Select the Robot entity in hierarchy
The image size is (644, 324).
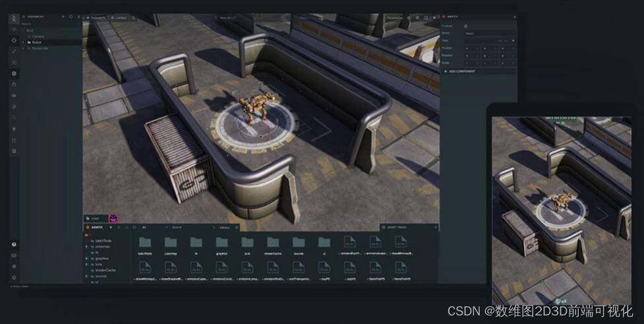(x=37, y=42)
